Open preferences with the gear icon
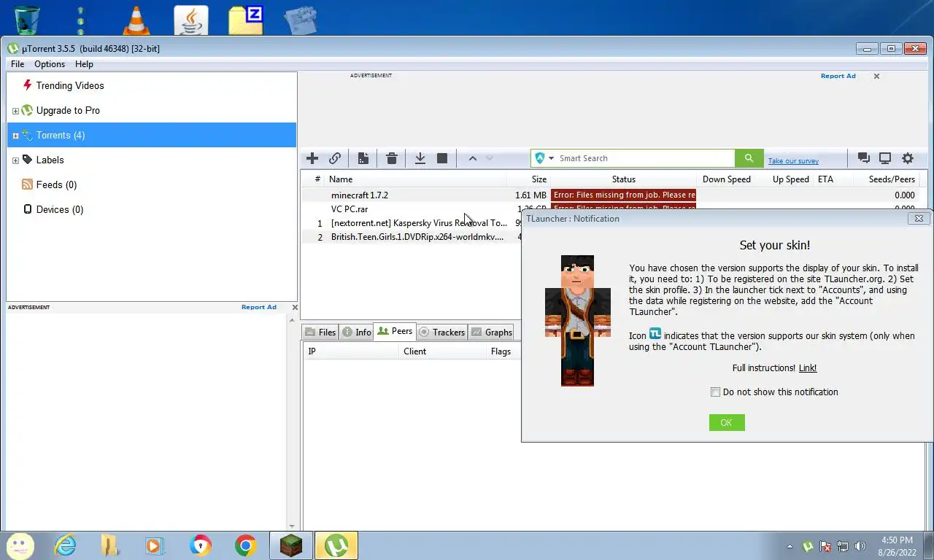The width and height of the screenshot is (934, 560). [x=908, y=158]
